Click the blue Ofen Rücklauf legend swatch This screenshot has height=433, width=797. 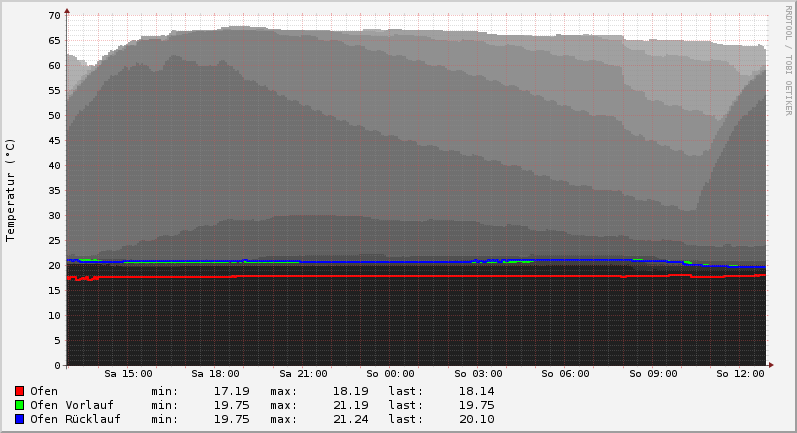click(19, 419)
